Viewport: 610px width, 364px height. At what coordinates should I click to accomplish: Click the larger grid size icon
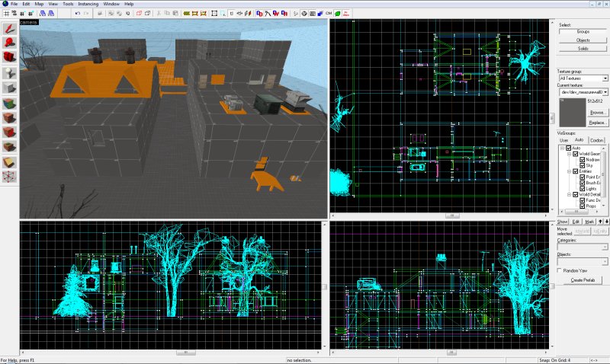[30, 14]
